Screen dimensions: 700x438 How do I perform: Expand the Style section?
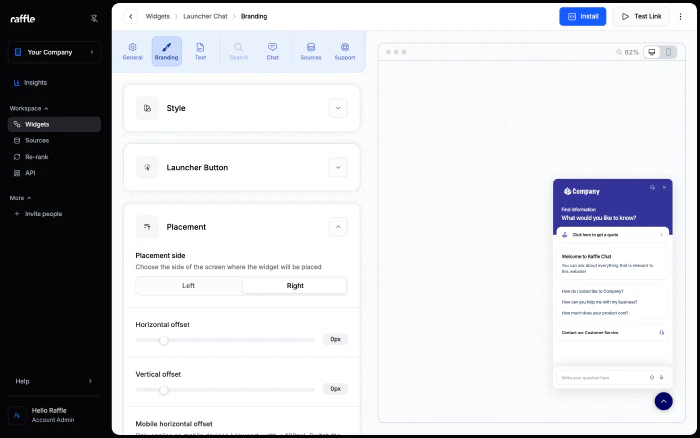pos(338,108)
